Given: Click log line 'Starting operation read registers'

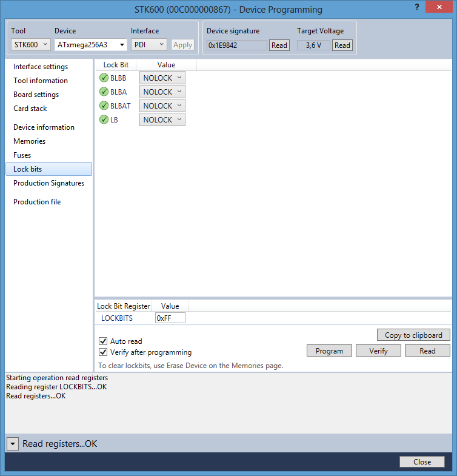Looking at the screenshot, I should tap(57, 378).
